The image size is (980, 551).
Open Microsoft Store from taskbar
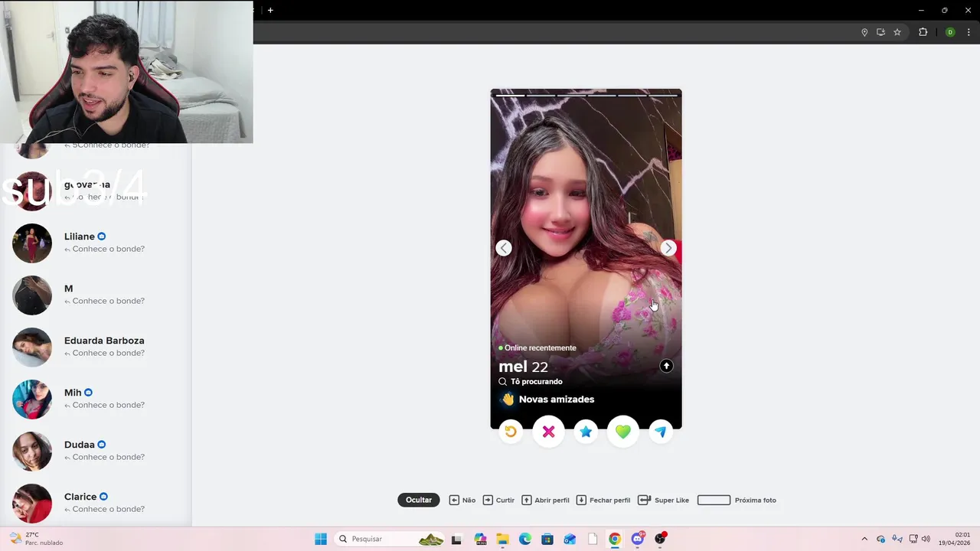coord(547,539)
